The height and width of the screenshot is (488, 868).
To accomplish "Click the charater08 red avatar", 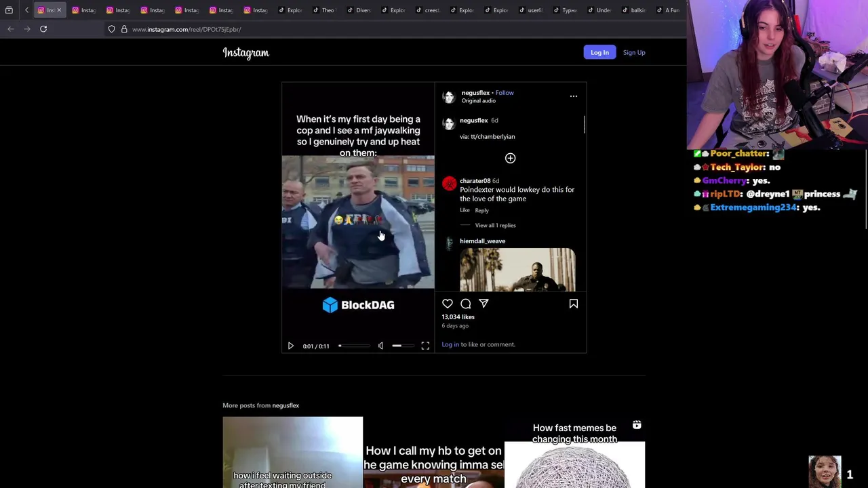I will [x=449, y=184].
